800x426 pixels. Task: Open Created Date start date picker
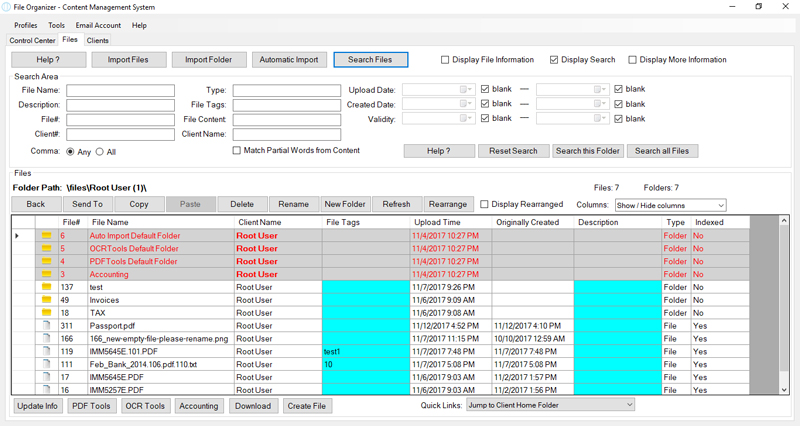point(467,104)
